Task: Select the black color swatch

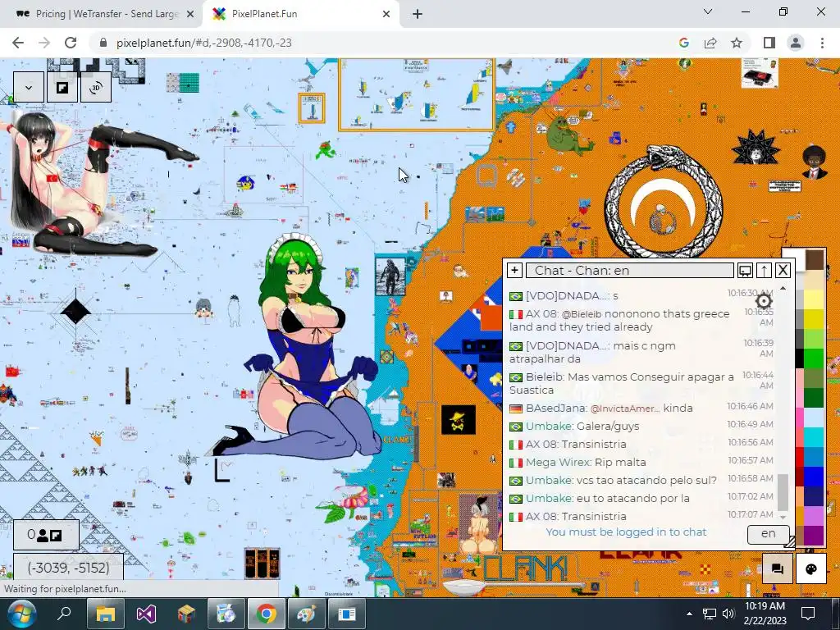Action: point(799,358)
